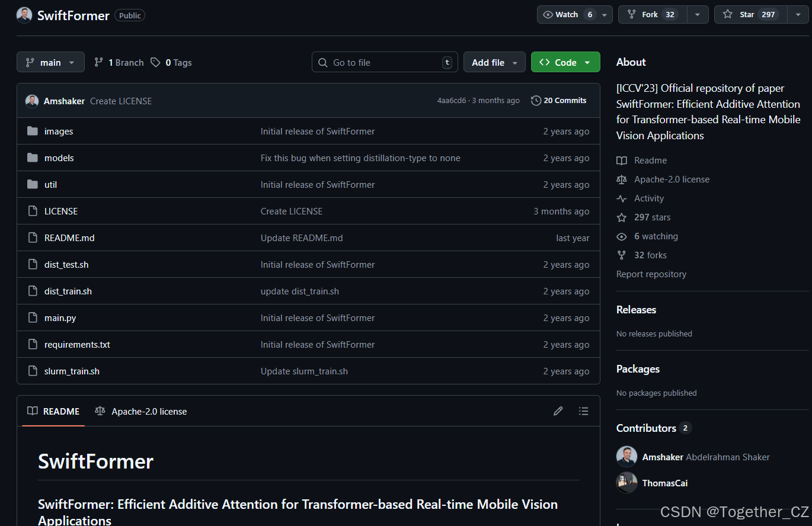Screen dimensions: 812x526
Task: Open commit message 'Update README.md'
Action: (x=302, y=238)
